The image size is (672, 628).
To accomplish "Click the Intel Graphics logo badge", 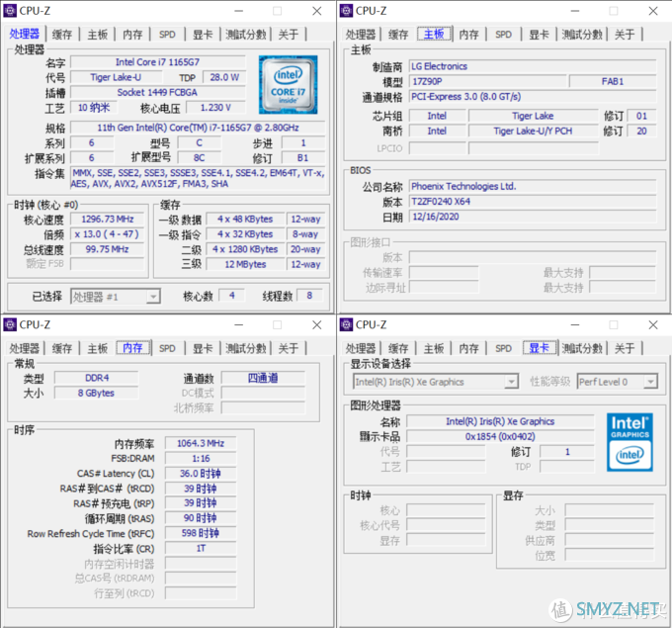I will tap(630, 442).
